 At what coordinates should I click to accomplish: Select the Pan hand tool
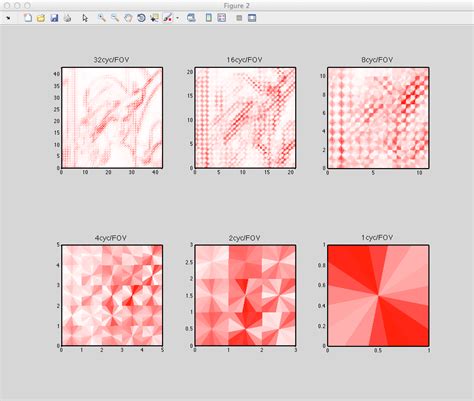(128, 18)
